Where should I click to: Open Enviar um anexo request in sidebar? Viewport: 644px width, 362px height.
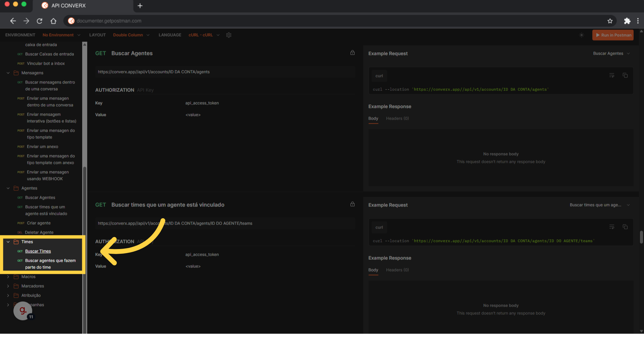tap(42, 146)
